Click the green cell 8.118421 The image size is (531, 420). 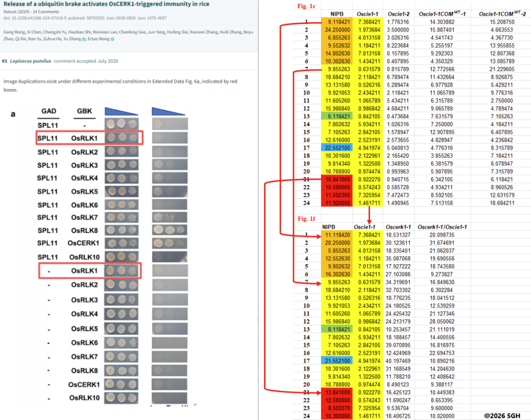pyautogui.click(x=337, y=330)
